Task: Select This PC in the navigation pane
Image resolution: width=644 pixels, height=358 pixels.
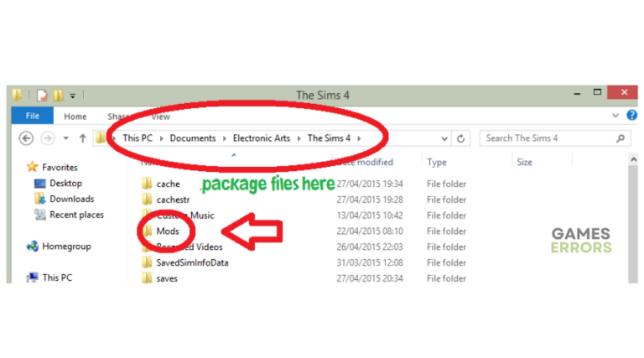Action: tap(57, 278)
